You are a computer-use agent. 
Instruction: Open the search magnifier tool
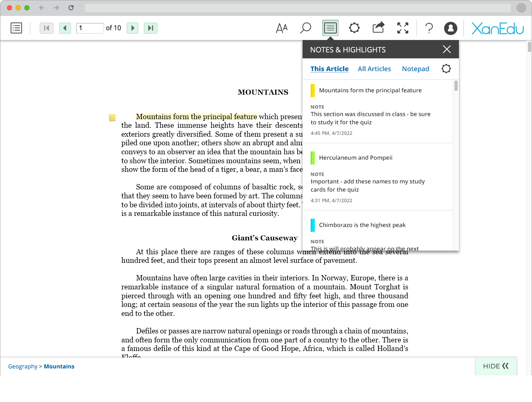pos(305,28)
